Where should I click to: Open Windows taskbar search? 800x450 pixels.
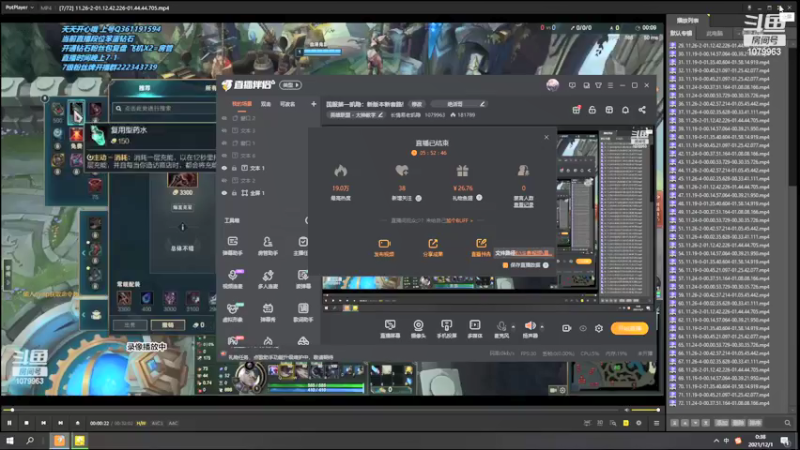(x=30, y=440)
